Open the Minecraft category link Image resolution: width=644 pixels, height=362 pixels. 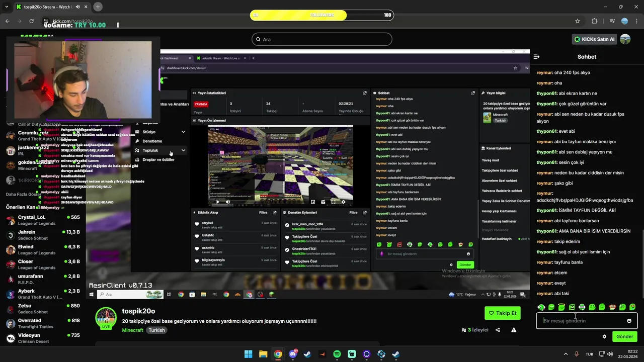coord(132,330)
